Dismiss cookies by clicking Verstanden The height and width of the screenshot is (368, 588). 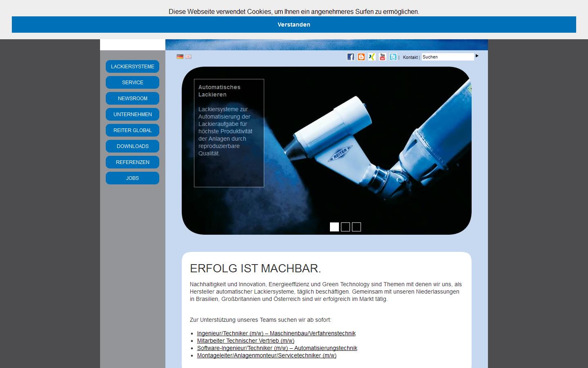(x=294, y=25)
